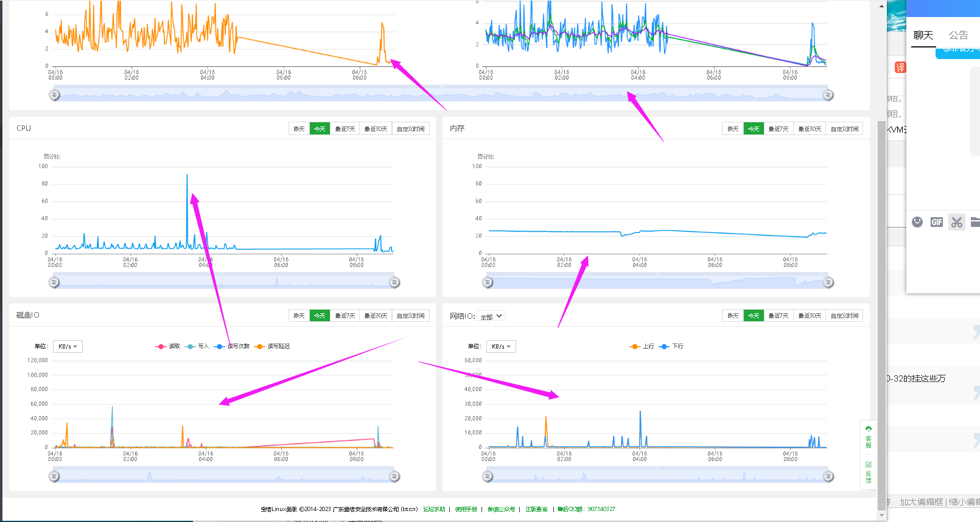
Task: Switch to the 公告 tab in chat window
Action: [x=959, y=35]
